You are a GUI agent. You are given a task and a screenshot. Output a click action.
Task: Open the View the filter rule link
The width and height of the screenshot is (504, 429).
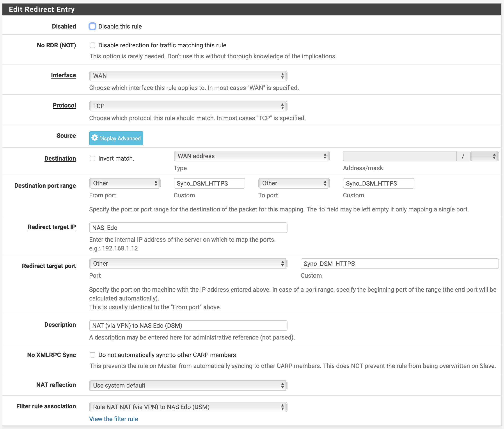tap(114, 419)
